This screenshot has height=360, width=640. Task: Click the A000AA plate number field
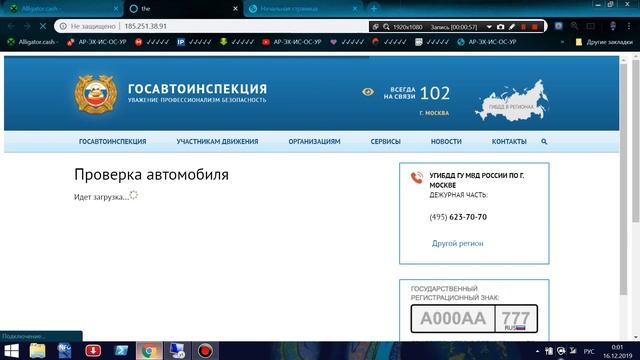tap(453, 318)
